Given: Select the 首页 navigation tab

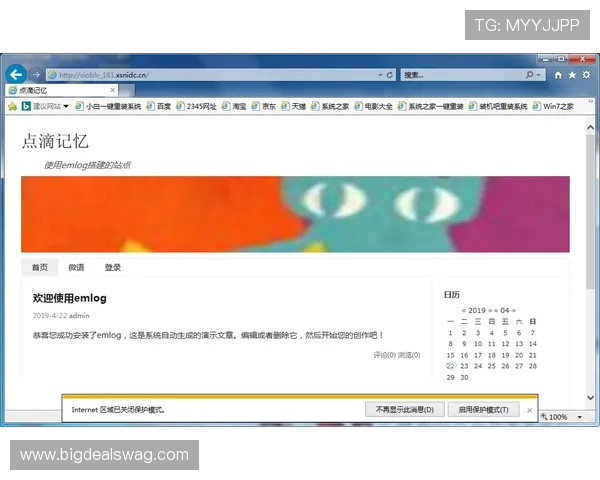Looking at the screenshot, I should point(39,267).
